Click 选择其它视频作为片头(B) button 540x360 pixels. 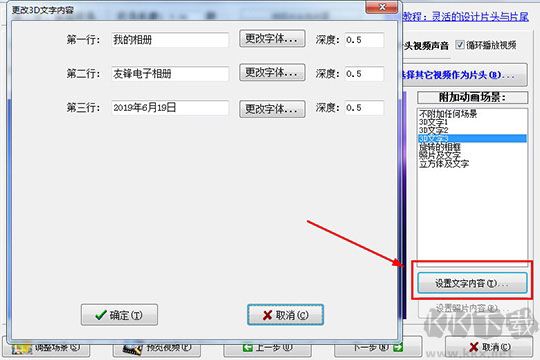[465, 75]
